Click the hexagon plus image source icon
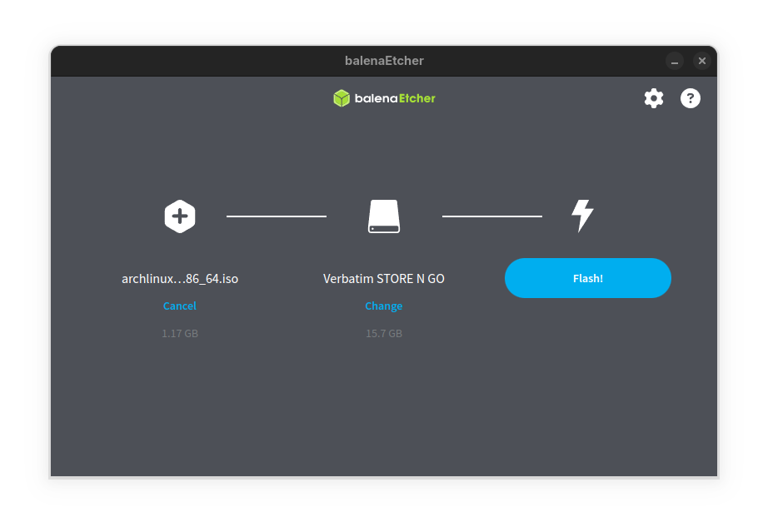Screen dimensions: 768x532 point(180,216)
